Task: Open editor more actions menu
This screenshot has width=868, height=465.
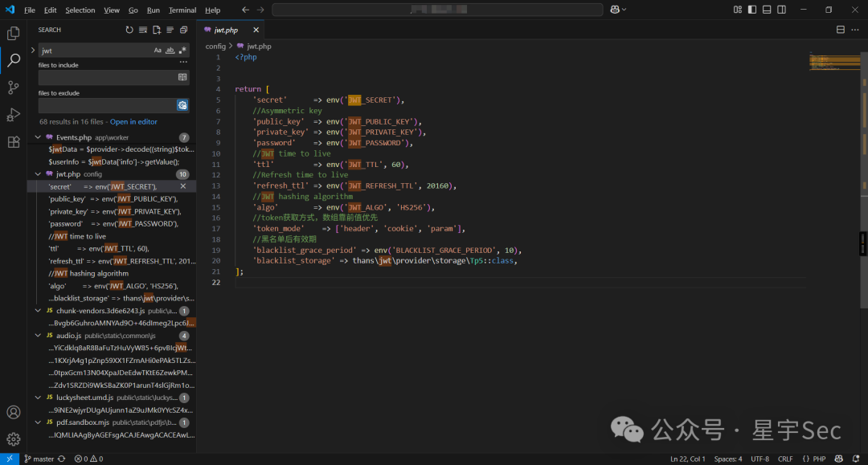Action: point(855,30)
